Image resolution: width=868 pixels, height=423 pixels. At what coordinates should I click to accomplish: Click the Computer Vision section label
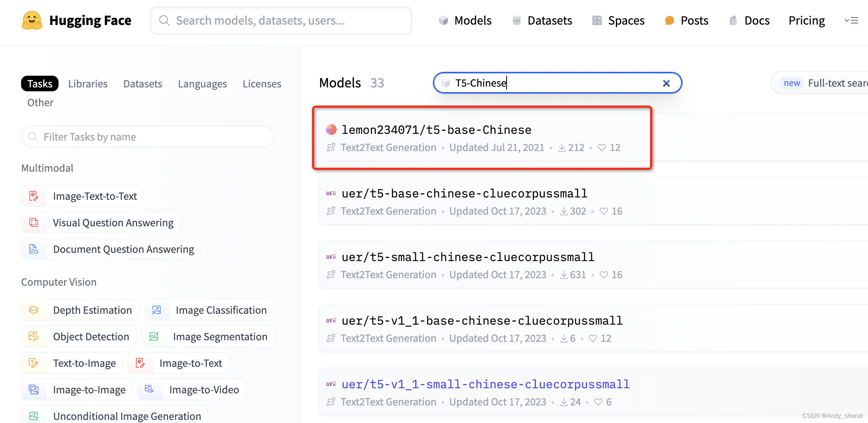point(59,282)
